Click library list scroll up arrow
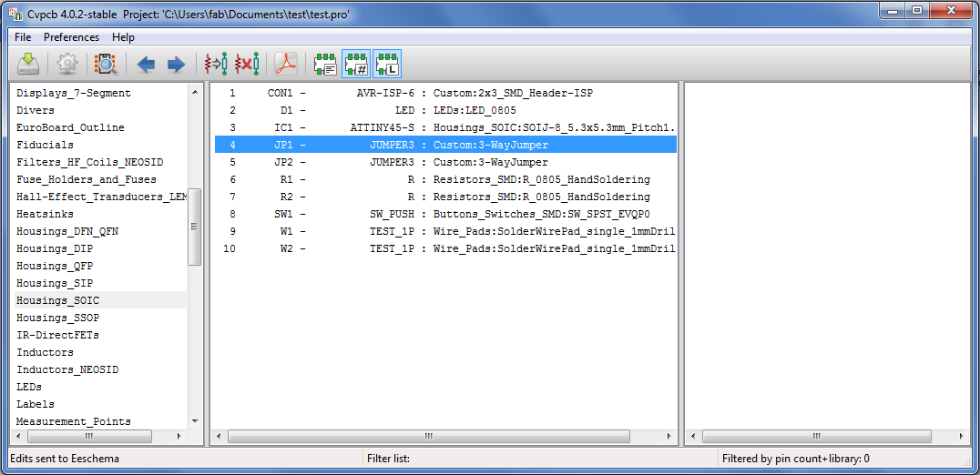 coord(194,93)
